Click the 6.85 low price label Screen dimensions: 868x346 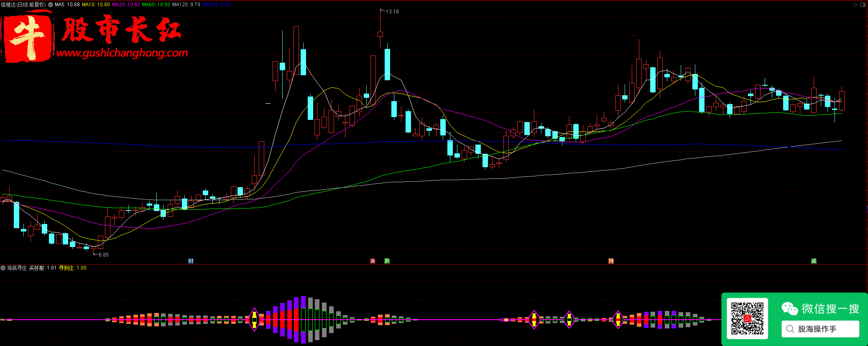(103, 254)
